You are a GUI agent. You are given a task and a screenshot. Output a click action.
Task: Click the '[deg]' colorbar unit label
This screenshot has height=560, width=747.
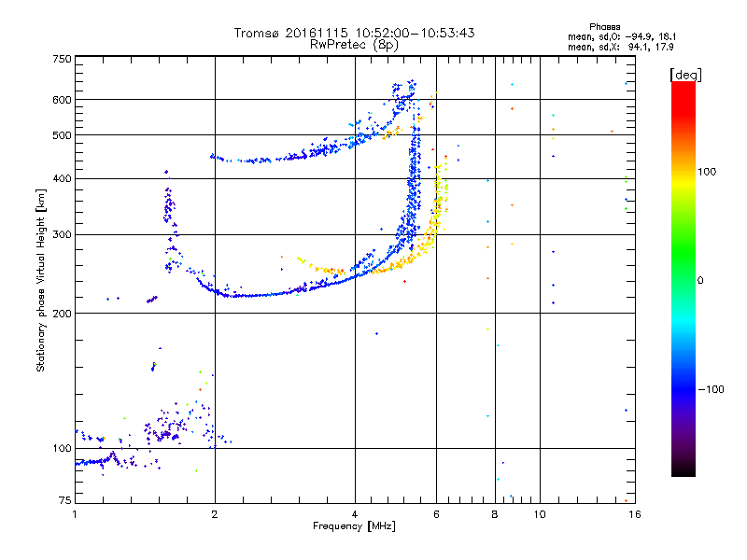(685, 75)
